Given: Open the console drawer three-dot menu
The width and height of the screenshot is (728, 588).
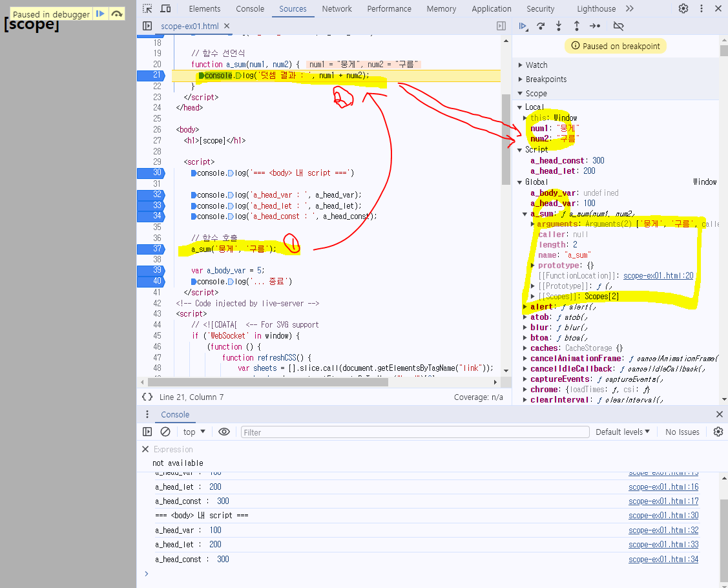Looking at the screenshot, I should [x=147, y=414].
